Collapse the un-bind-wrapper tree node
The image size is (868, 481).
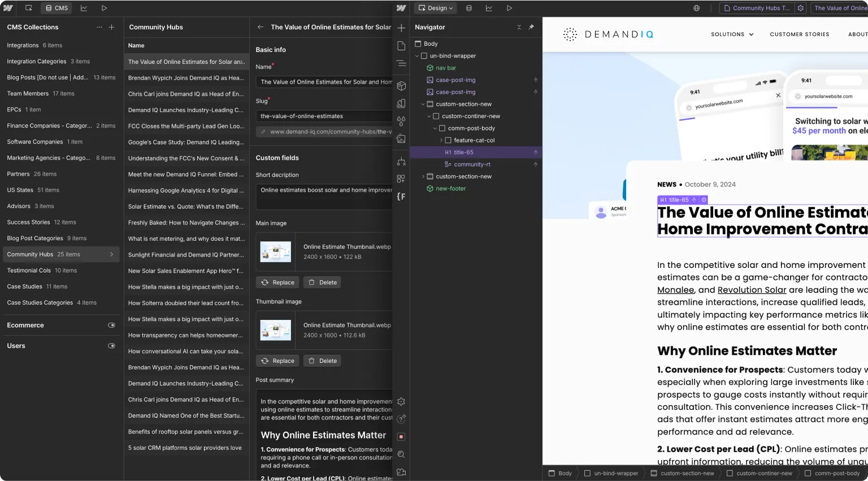click(x=417, y=56)
